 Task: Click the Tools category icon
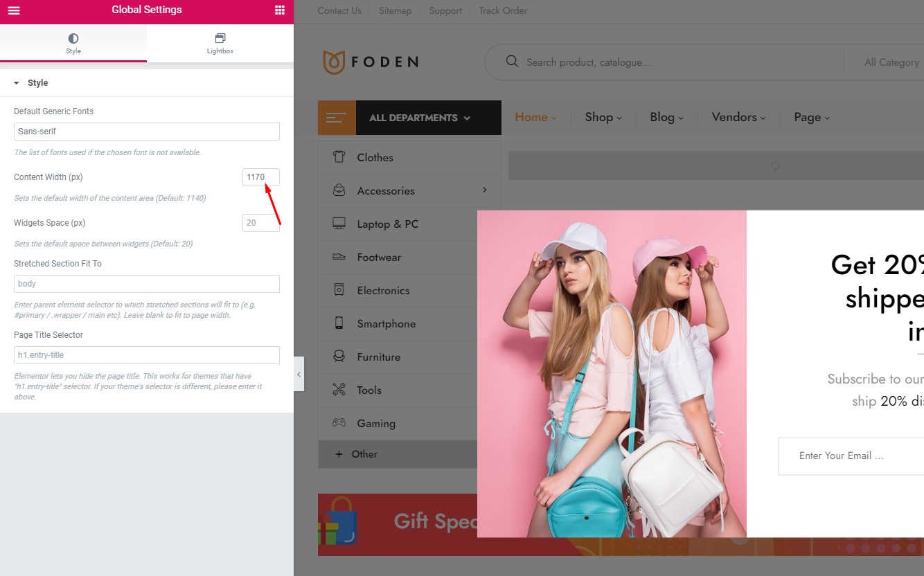(x=339, y=390)
